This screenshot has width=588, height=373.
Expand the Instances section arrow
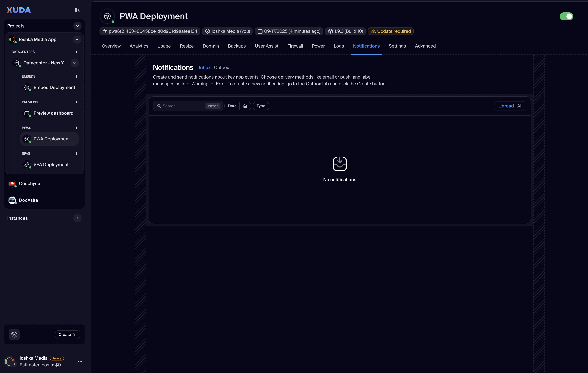(x=77, y=218)
